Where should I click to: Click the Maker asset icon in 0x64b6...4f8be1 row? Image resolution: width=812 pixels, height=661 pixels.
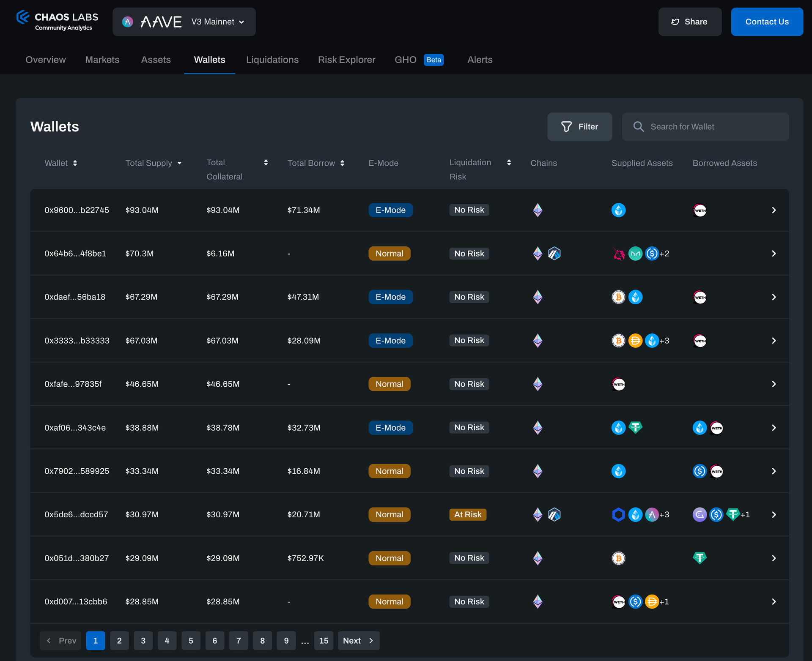coord(635,254)
